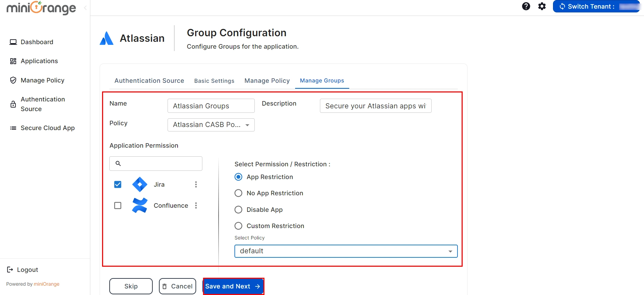Expand the Select Policy default dropdown
The height and width of the screenshot is (295, 644).
(346, 251)
